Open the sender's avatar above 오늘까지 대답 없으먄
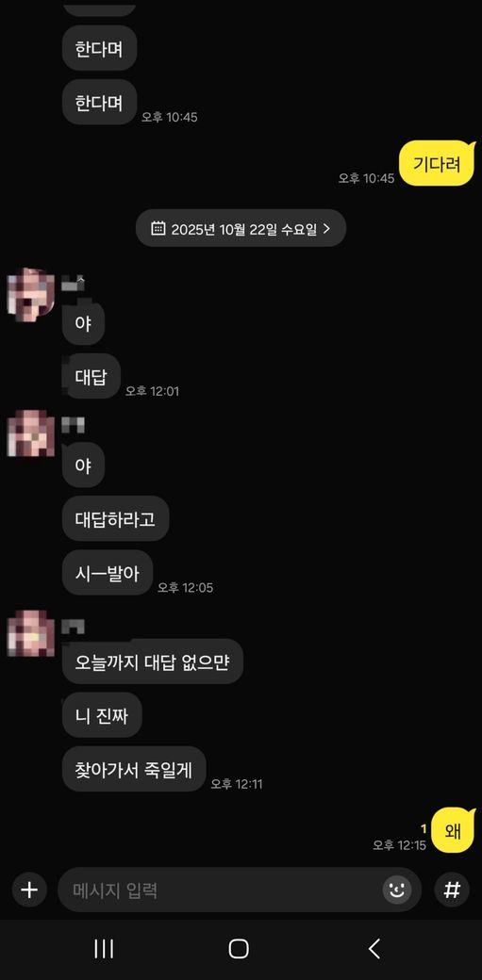The image size is (482, 980). (x=31, y=633)
